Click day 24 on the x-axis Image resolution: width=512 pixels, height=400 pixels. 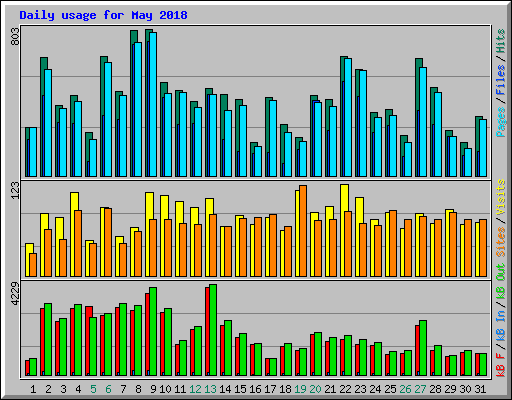coord(375,389)
